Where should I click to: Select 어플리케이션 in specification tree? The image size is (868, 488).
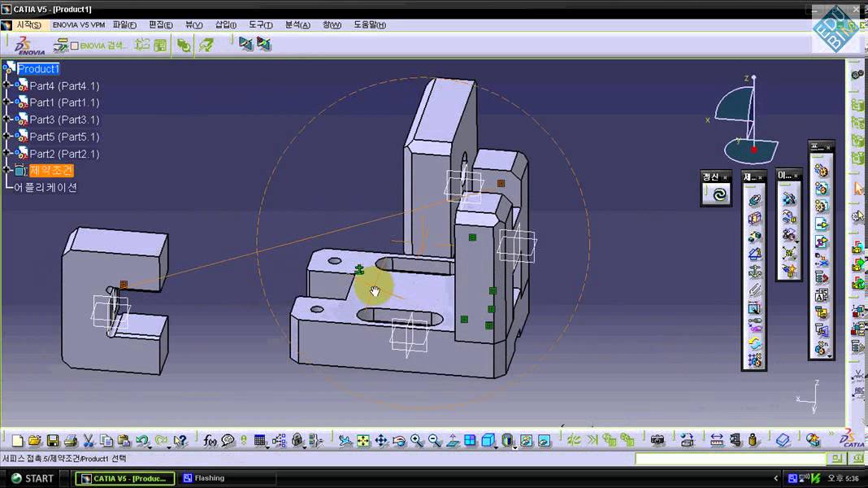tap(46, 187)
